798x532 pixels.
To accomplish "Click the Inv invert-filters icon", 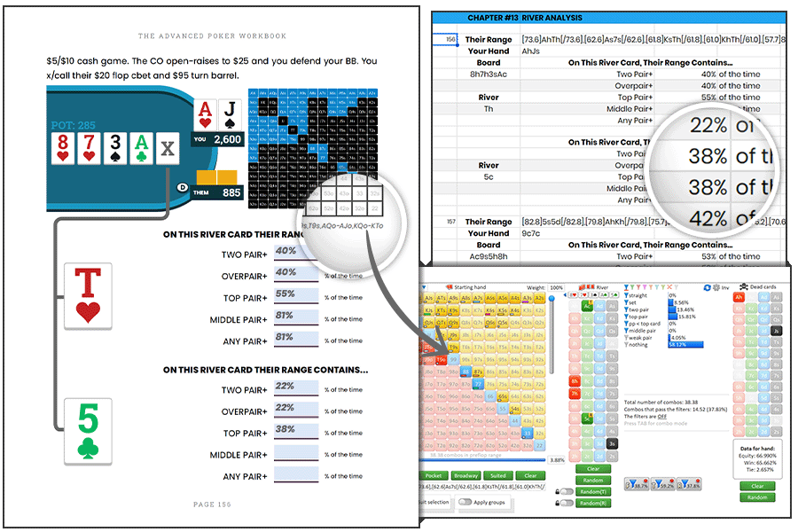I will pyautogui.click(x=725, y=287).
